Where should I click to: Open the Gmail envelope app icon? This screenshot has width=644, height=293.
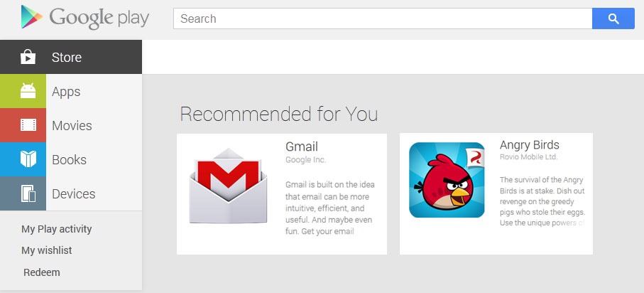[229, 186]
